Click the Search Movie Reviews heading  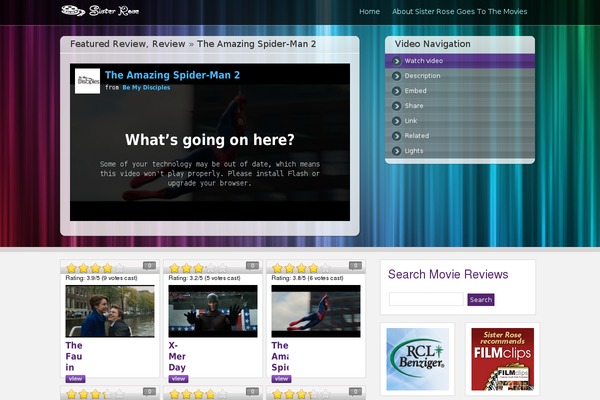click(448, 274)
